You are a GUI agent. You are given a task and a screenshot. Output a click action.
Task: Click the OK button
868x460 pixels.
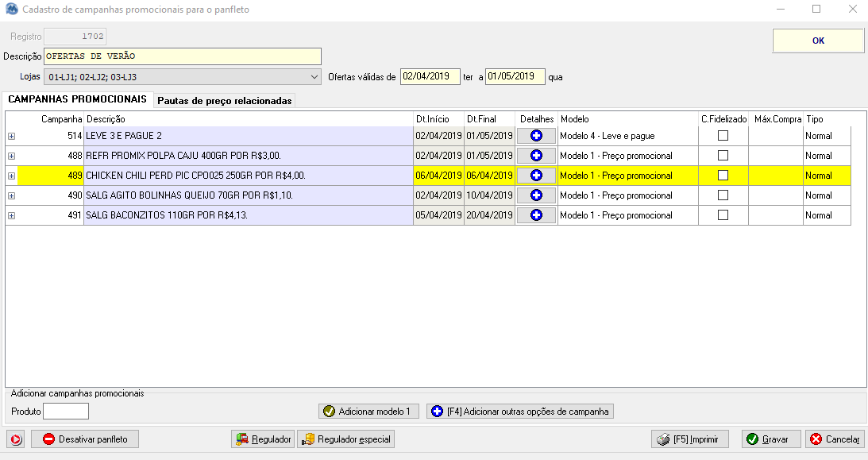pos(818,41)
